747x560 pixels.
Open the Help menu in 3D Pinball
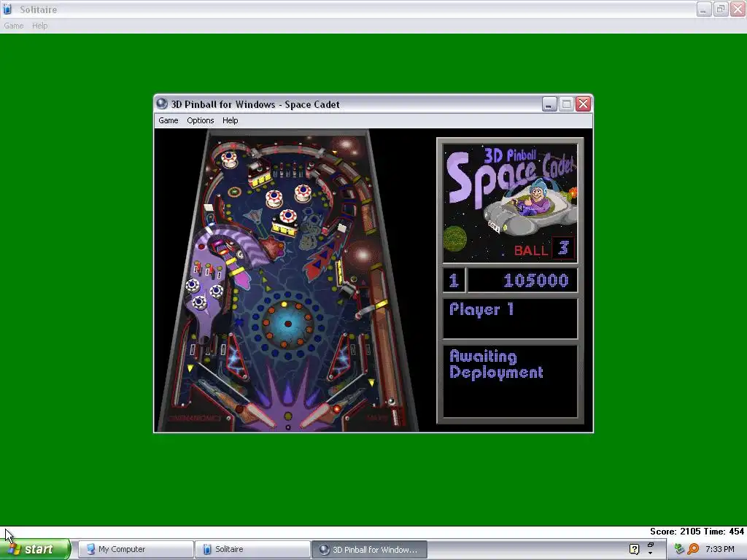click(230, 120)
